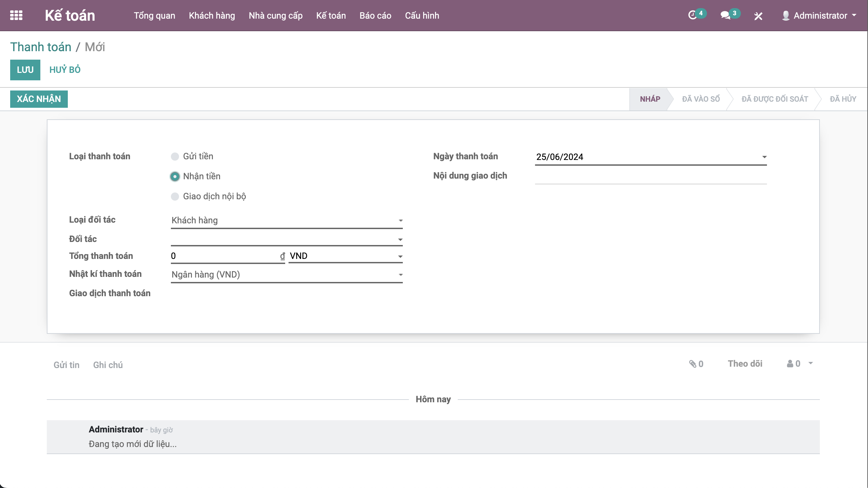Click the ĐÃ VÀO SỔ status step
The height and width of the screenshot is (488, 868).
[x=701, y=99]
